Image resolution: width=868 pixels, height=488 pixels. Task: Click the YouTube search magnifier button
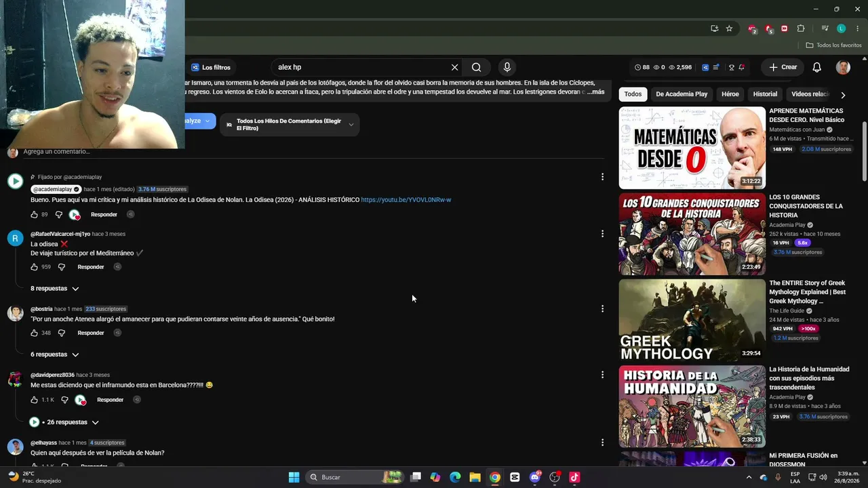point(476,67)
